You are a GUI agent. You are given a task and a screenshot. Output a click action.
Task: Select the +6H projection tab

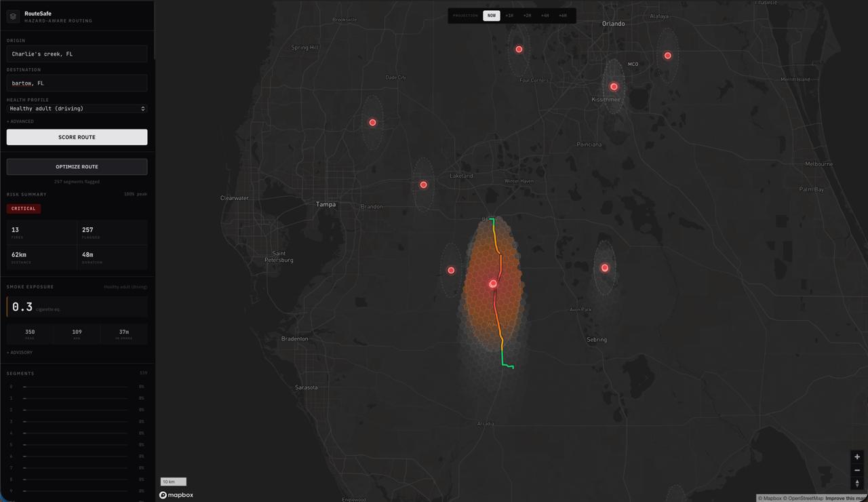coord(563,16)
